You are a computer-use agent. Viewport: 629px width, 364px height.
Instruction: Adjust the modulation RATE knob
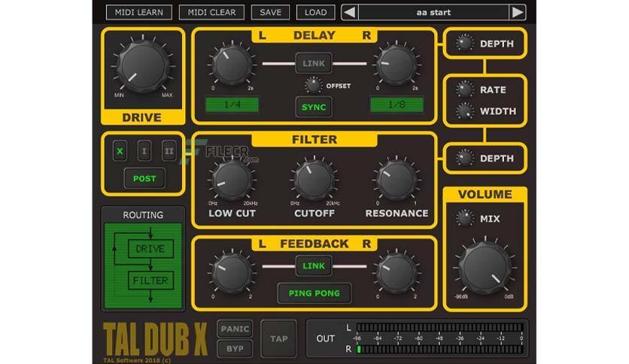point(464,89)
